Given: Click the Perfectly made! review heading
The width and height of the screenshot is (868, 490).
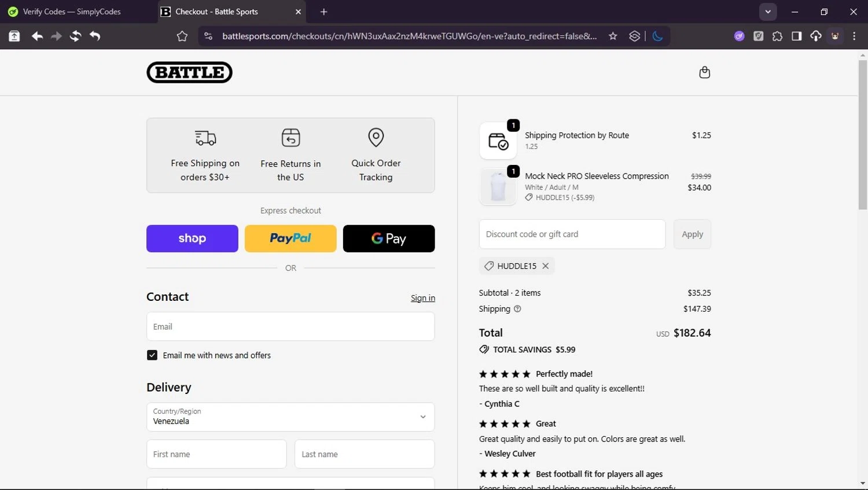Looking at the screenshot, I should [x=564, y=374].
